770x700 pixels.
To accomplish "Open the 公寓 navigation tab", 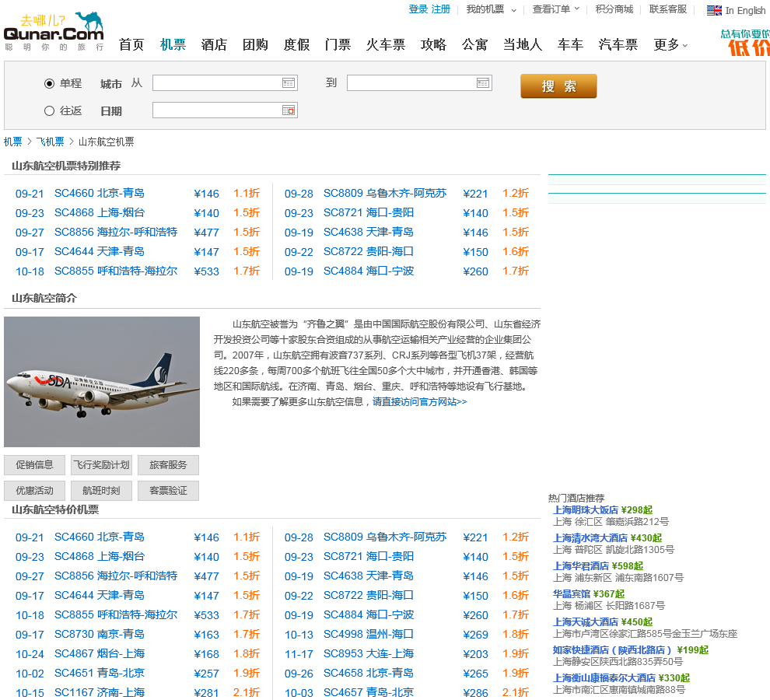I will (475, 44).
